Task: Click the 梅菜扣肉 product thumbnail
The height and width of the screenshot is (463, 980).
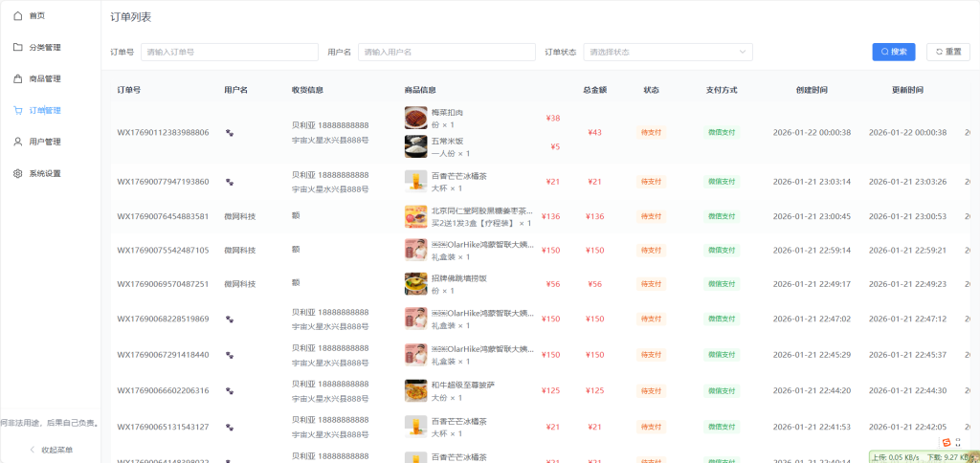Action: (415, 117)
